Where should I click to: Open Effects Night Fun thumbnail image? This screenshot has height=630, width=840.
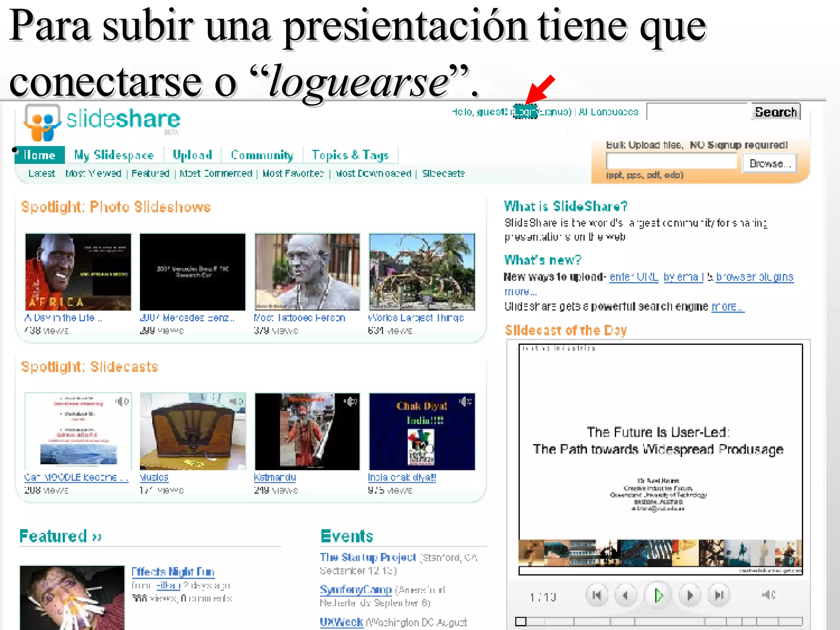point(72,598)
